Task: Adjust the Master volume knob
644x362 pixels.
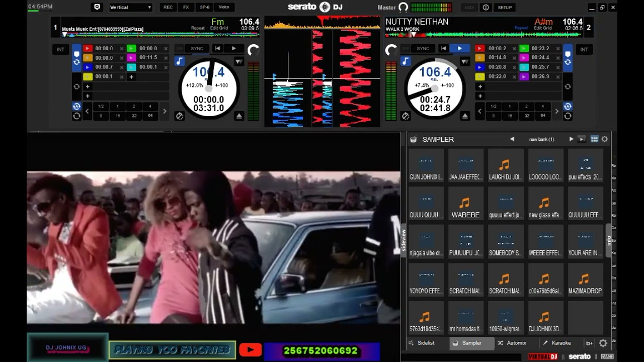Action: point(403,7)
